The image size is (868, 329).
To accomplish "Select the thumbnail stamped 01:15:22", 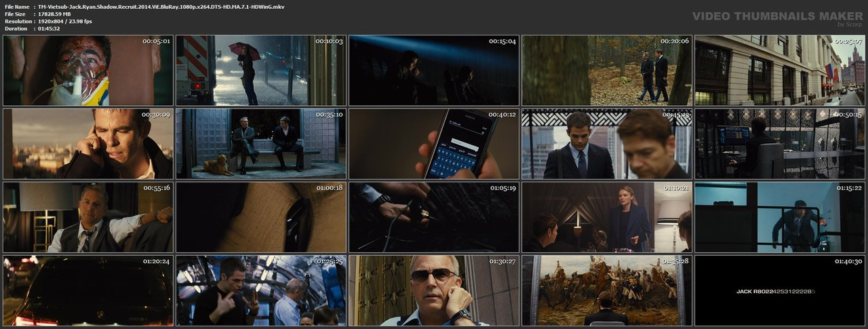I will coord(780,217).
